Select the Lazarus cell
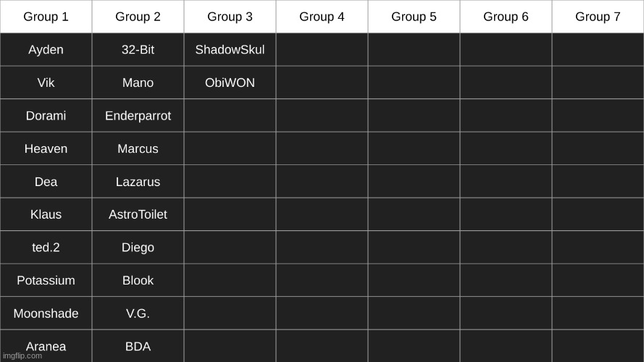Screen dimensions: 644x362 (138, 182)
